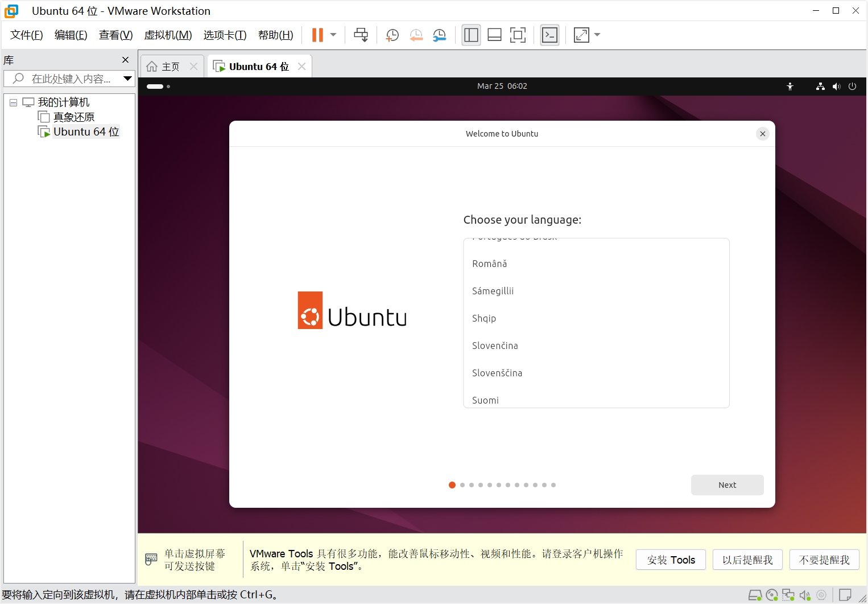Click the power icon in Ubuntu top bar

[x=852, y=87]
